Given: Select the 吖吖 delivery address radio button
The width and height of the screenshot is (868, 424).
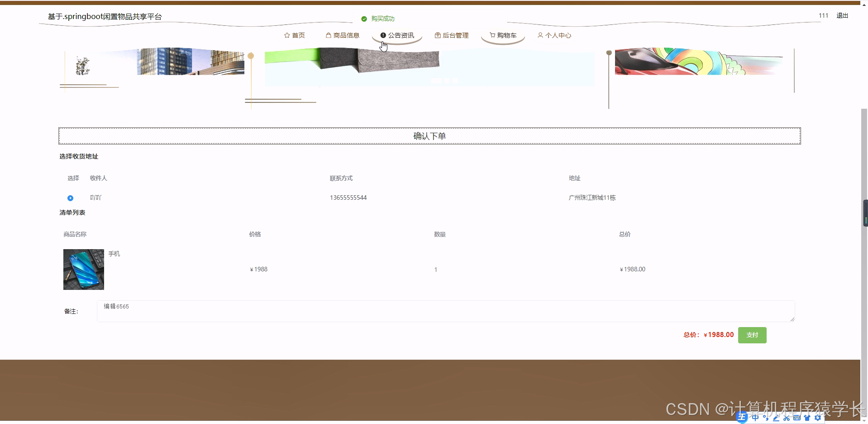Looking at the screenshot, I should click(70, 198).
